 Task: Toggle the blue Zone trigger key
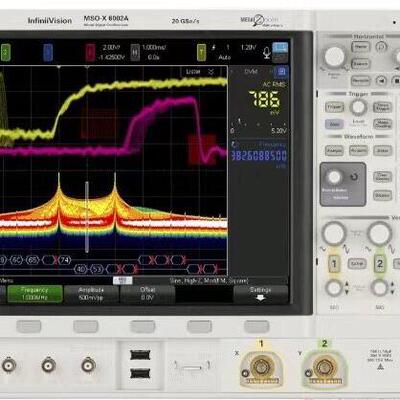[334, 124]
